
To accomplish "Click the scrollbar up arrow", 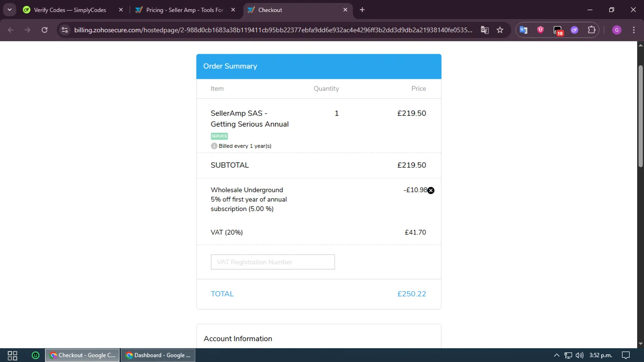I will click(641, 45).
